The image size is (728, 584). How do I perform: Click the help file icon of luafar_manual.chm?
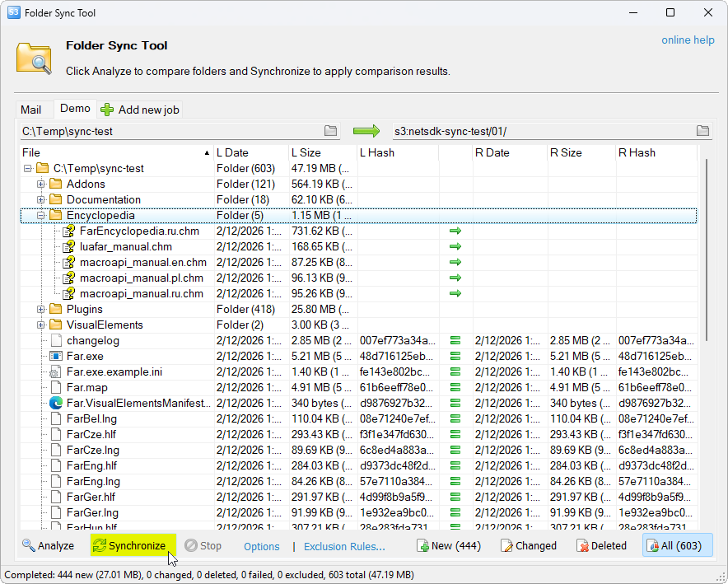click(x=68, y=246)
